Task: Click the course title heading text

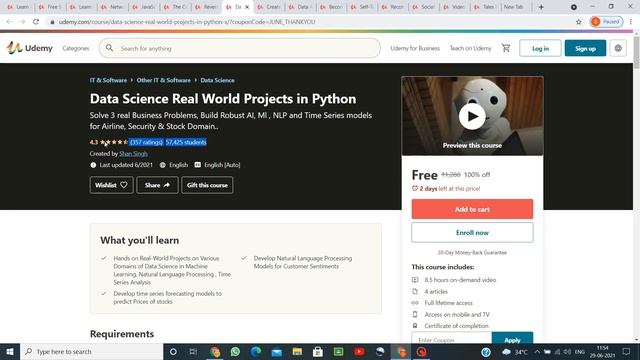Action: pyautogui.click(x=223, y=99)
